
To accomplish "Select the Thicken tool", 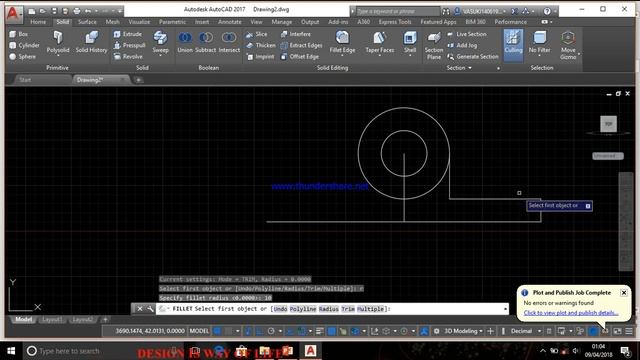I will click(260, 45).
